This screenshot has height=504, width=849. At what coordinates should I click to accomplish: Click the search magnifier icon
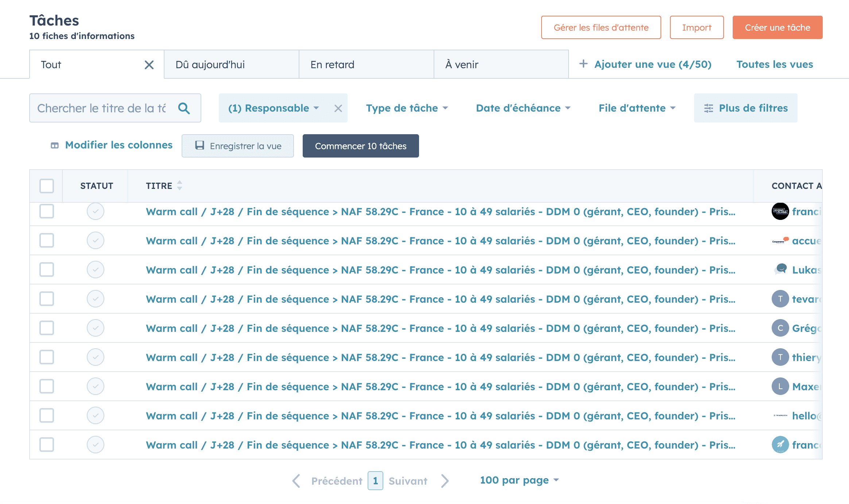184,108
